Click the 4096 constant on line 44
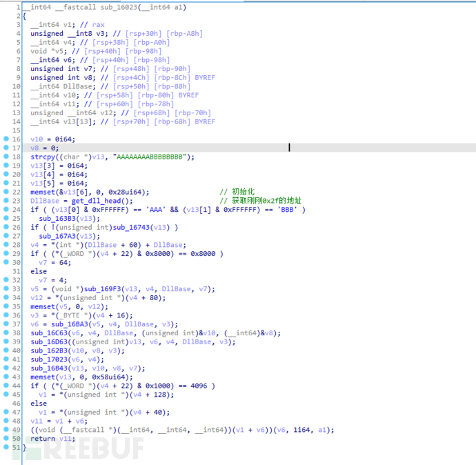476x465 pixels. click(199, 386)
